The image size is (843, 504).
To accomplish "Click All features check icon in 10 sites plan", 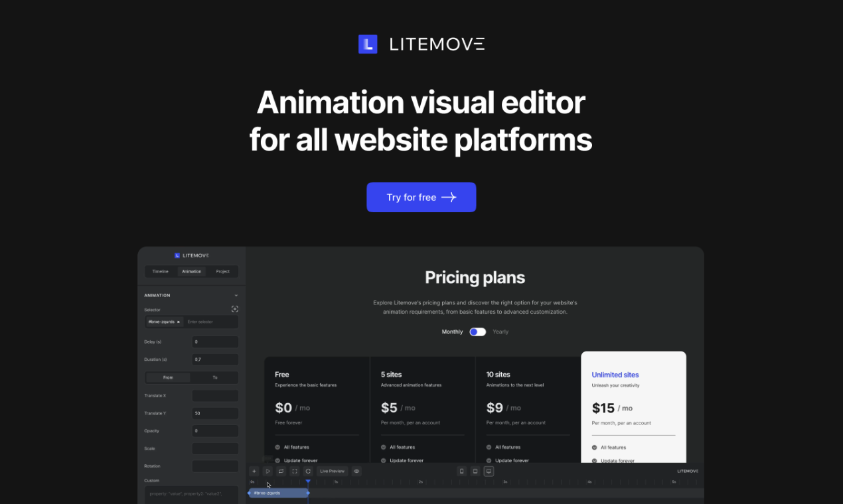I will click(x=489, y=447).
